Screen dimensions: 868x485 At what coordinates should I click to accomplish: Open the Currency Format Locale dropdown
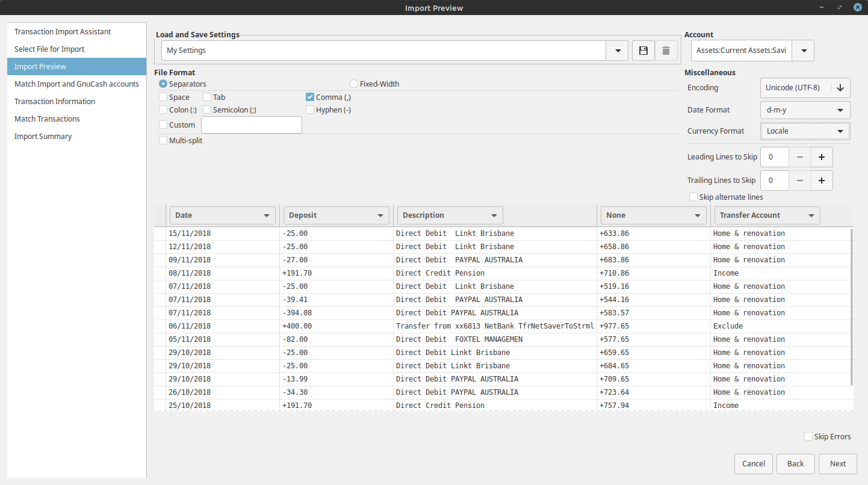coord(805,131)
